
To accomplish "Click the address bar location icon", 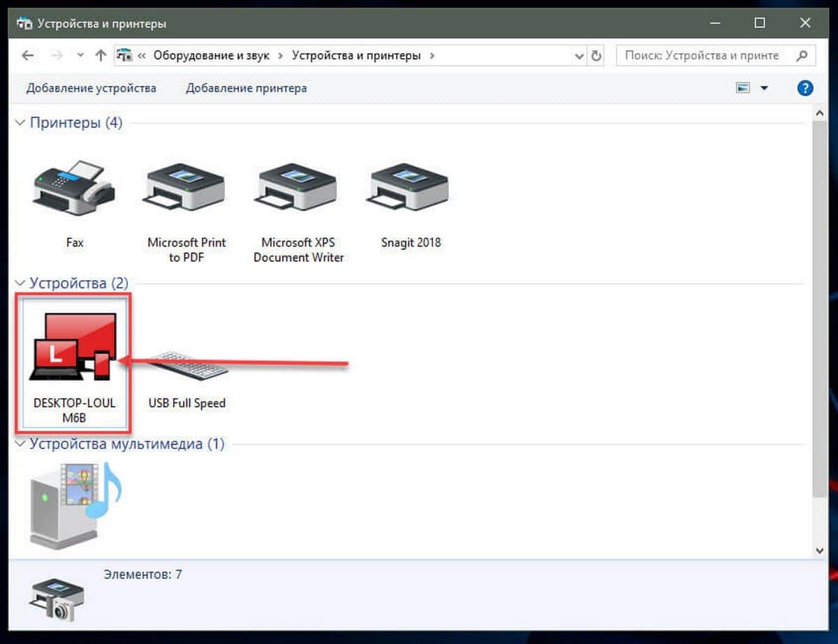I will click(125, 55).
